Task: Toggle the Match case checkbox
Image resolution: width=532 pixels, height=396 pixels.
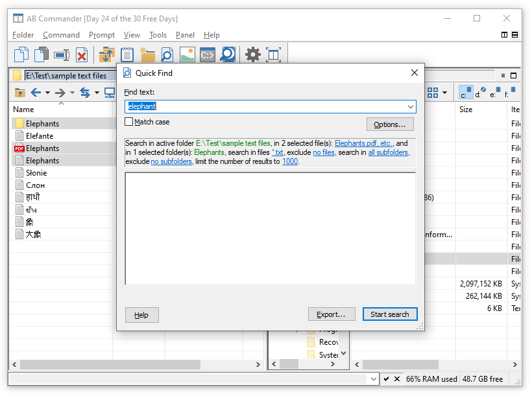Action: [x=128, y=122]
